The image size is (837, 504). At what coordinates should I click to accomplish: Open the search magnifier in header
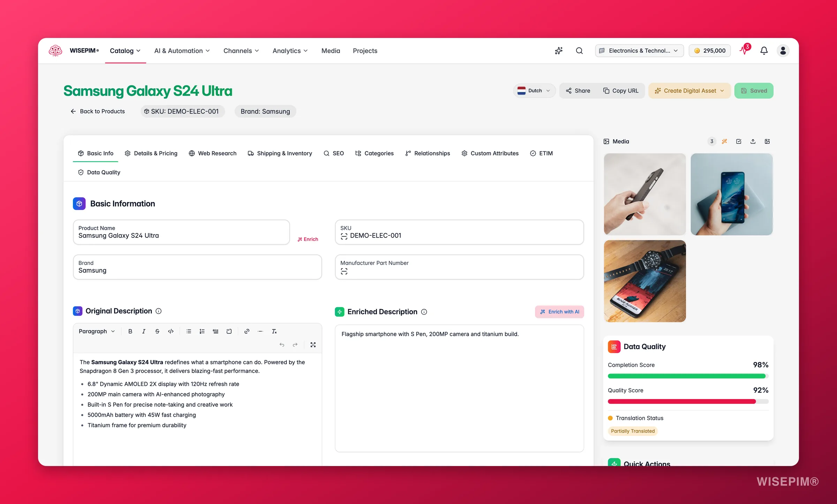click(579, 51)
